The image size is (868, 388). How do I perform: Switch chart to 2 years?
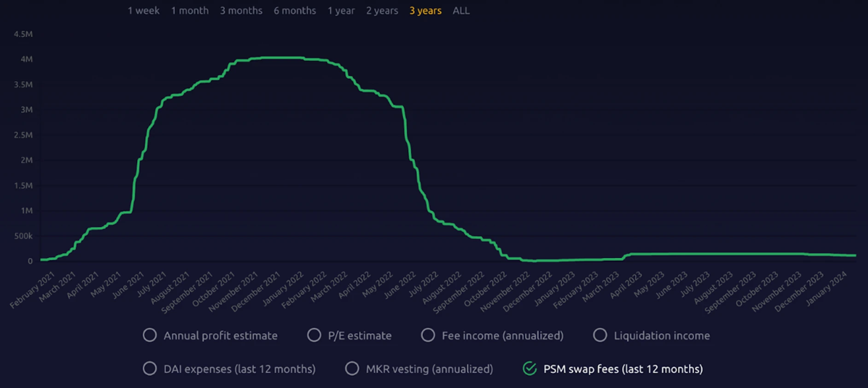(x=382, y=11)
